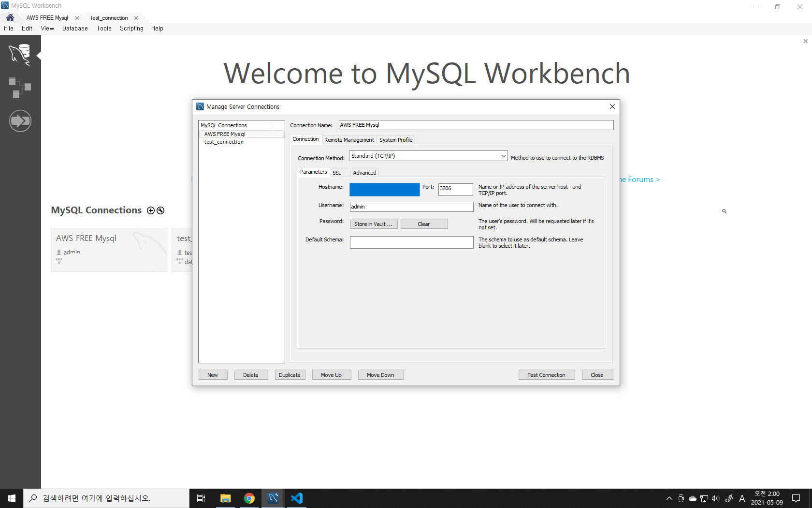This screenshot has width=812, height=508.
Task: Click the Delete connection button
Action: pos(251,375)
